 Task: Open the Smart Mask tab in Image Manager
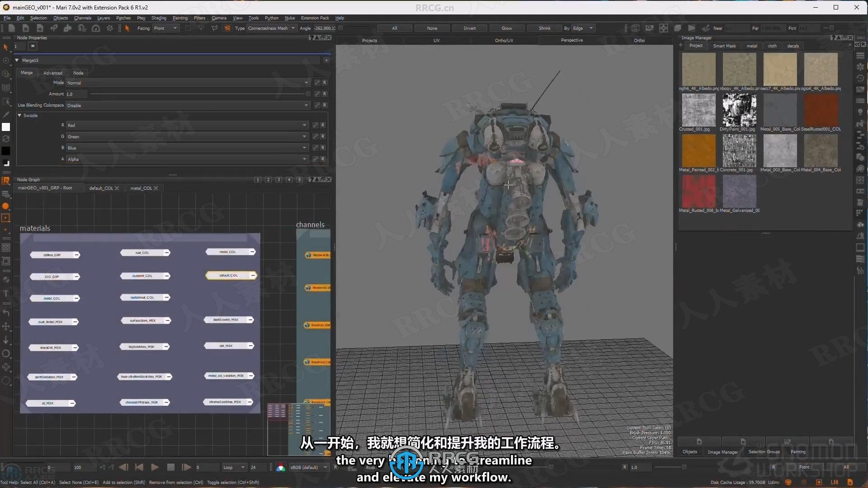coord(724,46)
